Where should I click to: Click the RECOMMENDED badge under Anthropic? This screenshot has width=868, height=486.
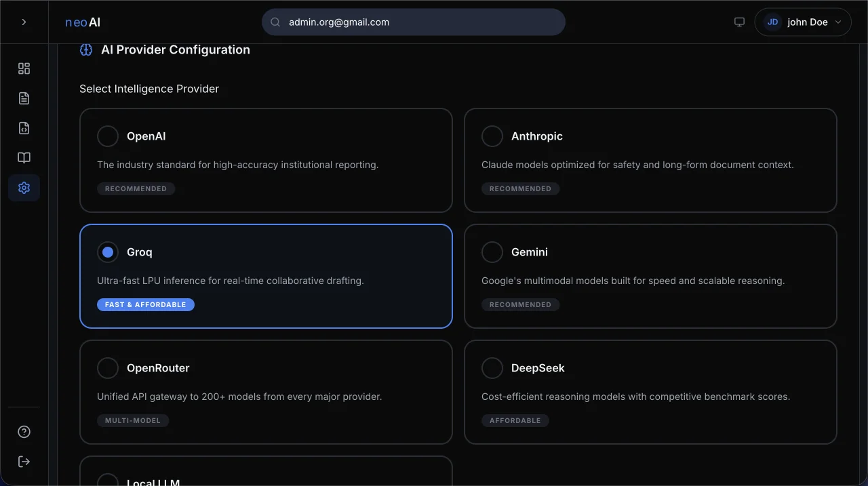(x=520, y=188)
